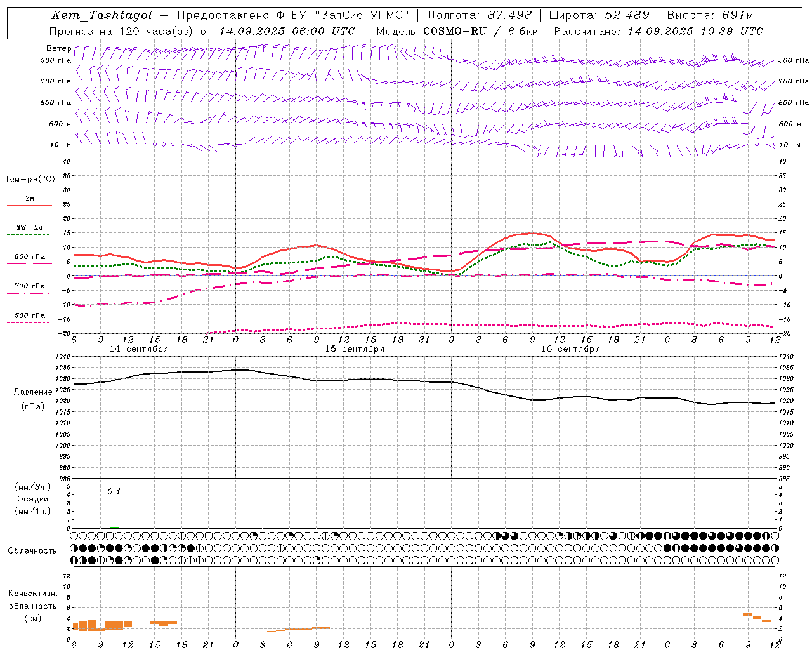Click the '(мм/3ч.)' precipitation unit label
The image size is (812, 650).
pyautogui.click(x=33, y=487)
